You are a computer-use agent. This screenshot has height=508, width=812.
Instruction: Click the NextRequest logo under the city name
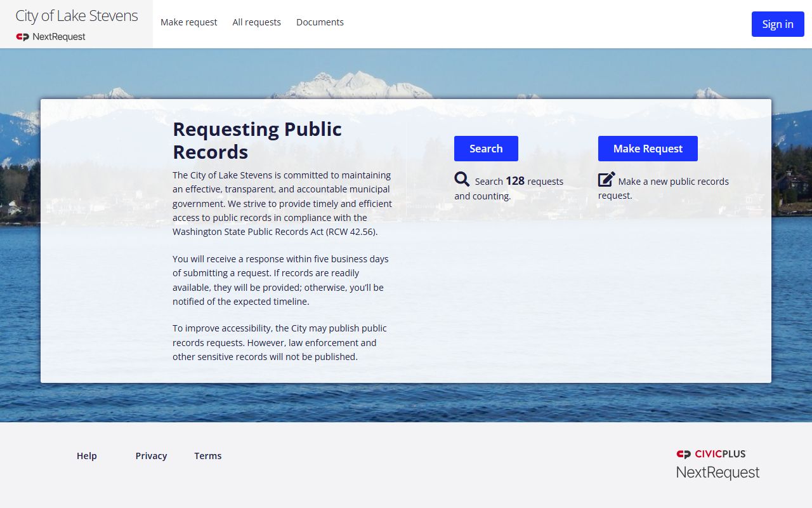51,37
